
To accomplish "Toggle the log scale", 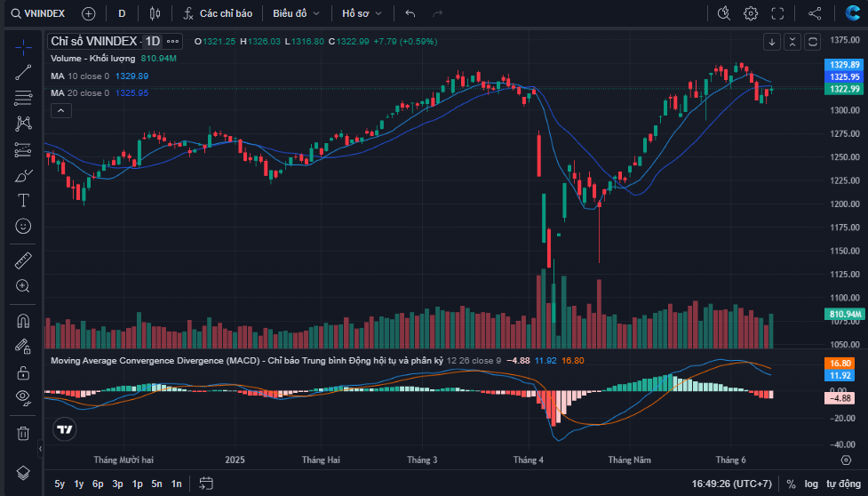I will coord(811,484).
